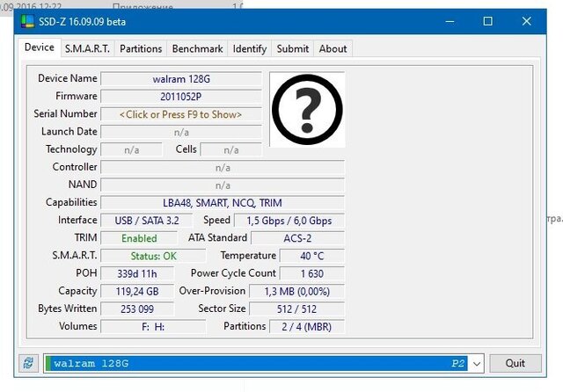Click the TRIM Enabled value
This screenshot has width=563, height=392.
(139, 238)
